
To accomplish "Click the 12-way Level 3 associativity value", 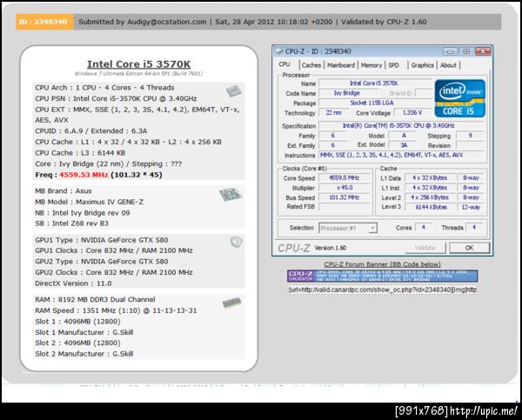I will 471,207.
